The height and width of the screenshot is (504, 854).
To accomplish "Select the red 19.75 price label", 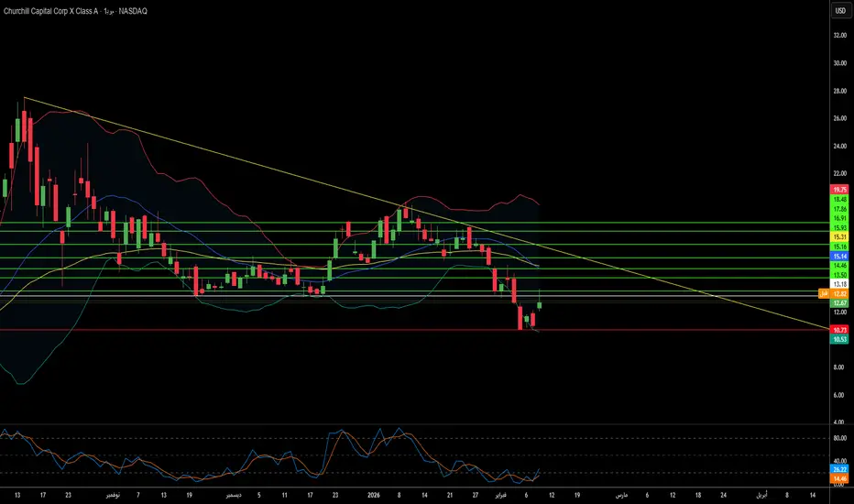I will pyautogui.click(x=838, y=189).
